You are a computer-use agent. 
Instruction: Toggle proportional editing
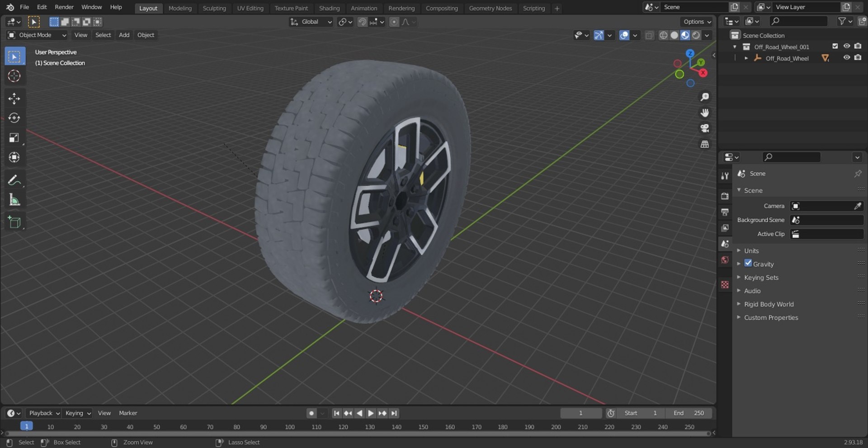pos(394,22)
